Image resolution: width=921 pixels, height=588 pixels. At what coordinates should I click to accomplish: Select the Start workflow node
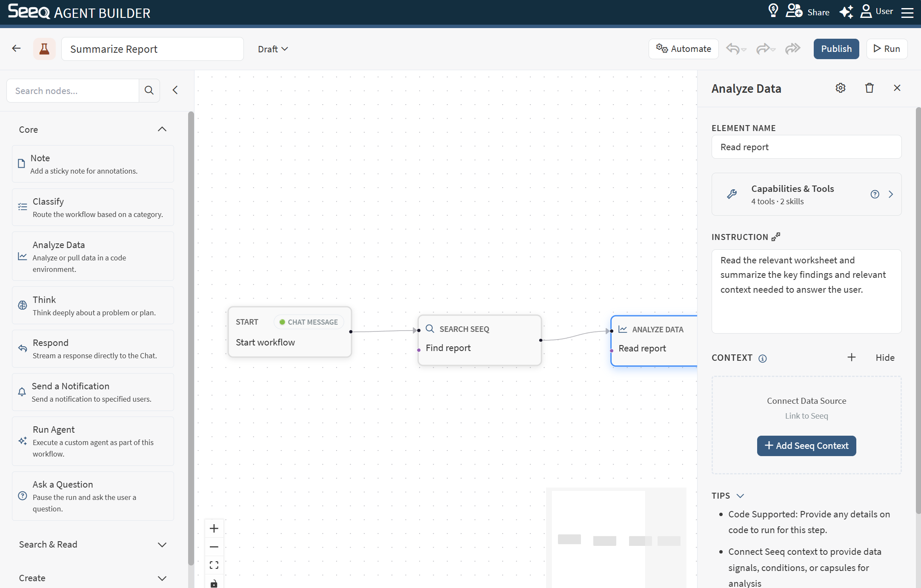(290, 332)
